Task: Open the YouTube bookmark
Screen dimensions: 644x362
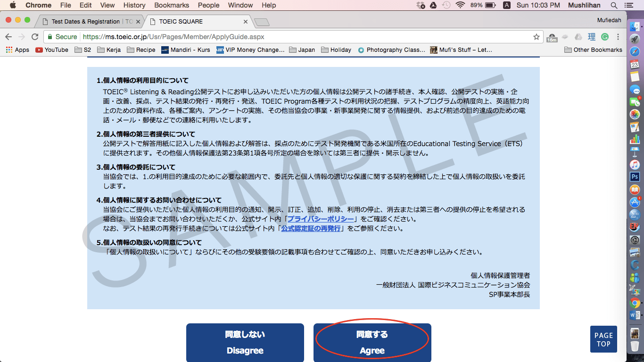Action: point(51,50)
